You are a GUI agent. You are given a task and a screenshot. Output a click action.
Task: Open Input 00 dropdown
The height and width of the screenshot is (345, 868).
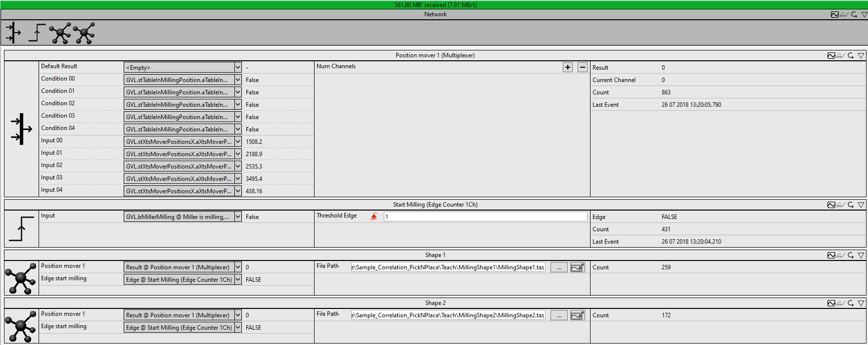coord(183,141)
